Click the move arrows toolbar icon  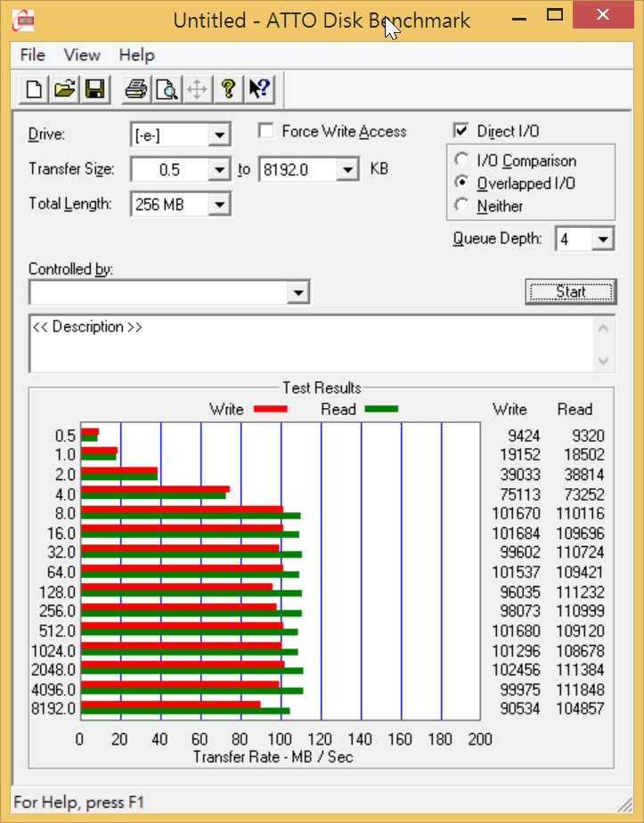[198, 89]
